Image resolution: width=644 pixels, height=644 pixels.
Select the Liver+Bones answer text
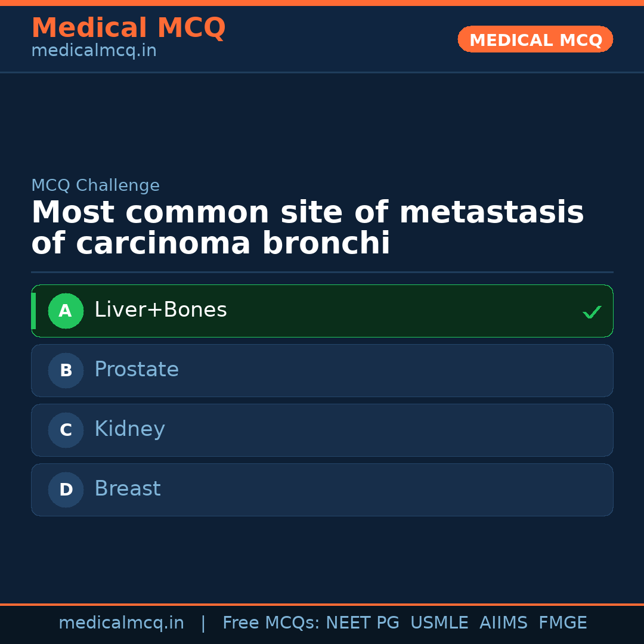pos(160,310)
